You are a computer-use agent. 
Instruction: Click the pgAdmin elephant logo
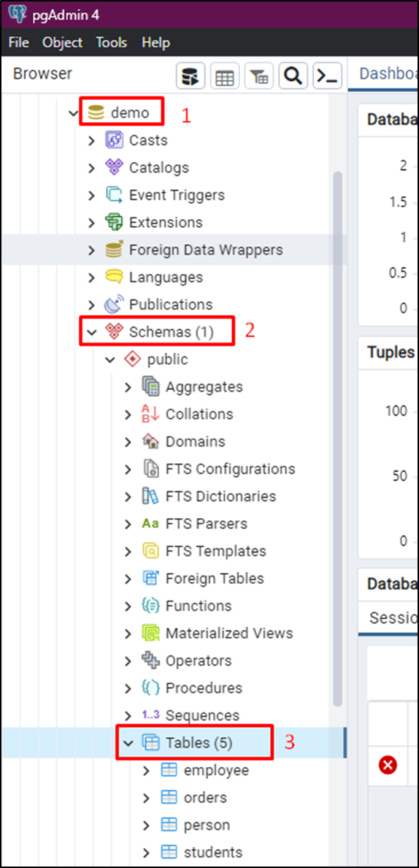click(18, 12)
